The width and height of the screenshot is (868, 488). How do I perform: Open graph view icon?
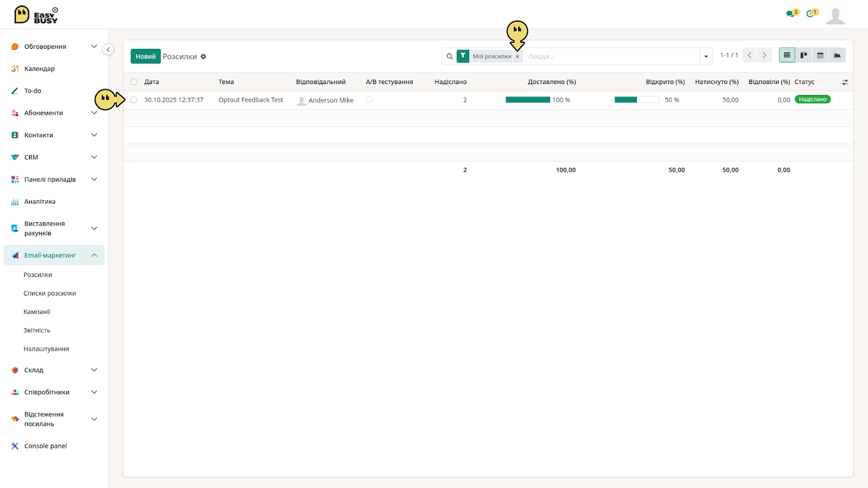tap(837, 55)
